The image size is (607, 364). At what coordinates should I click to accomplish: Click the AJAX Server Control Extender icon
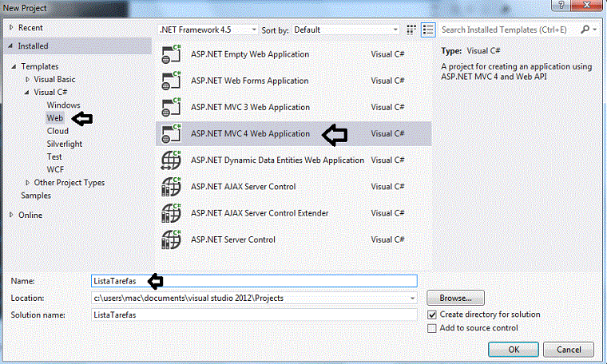[171, 213]
